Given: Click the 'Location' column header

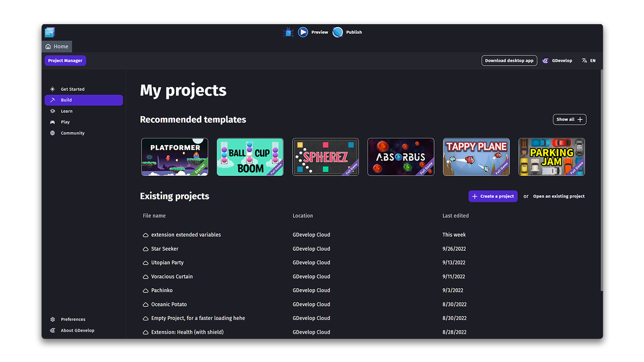Looking at the screenshot, I should (303, 216).
